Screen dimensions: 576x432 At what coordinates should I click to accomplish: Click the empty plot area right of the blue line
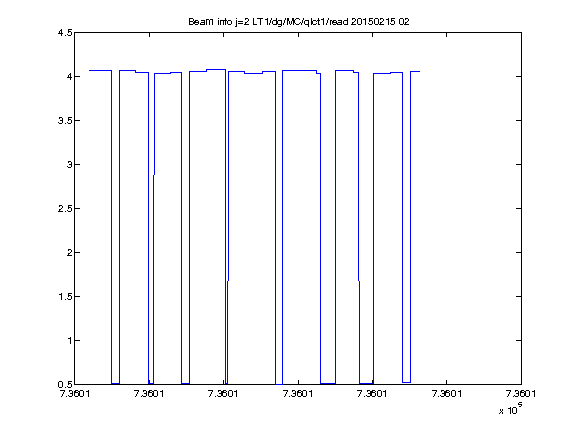(x=470, y=220)
